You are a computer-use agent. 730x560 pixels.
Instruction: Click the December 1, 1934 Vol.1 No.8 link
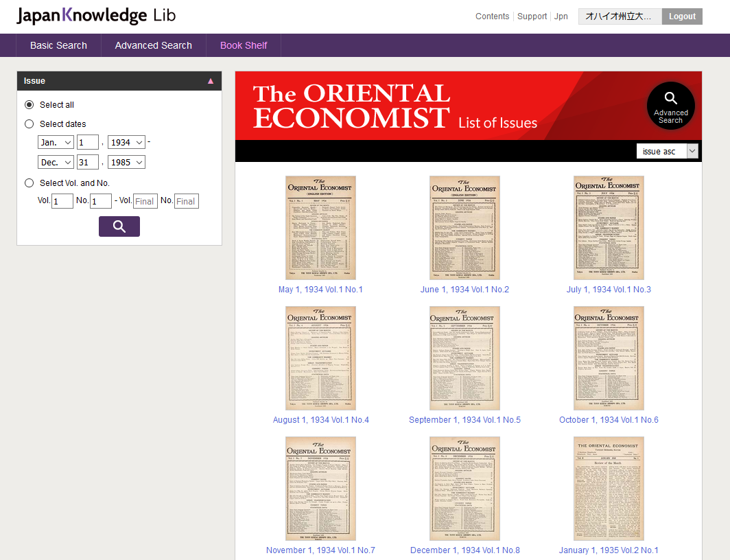464,550
